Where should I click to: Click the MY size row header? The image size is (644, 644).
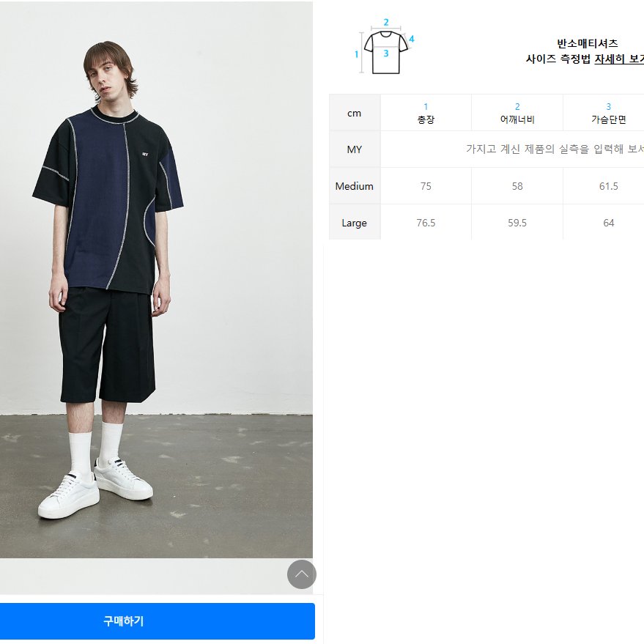(x=355, y=149)
